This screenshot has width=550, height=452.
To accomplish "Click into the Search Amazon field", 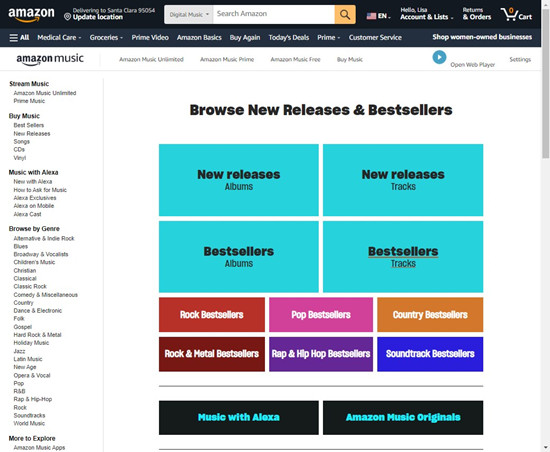I will click(274, 14).
